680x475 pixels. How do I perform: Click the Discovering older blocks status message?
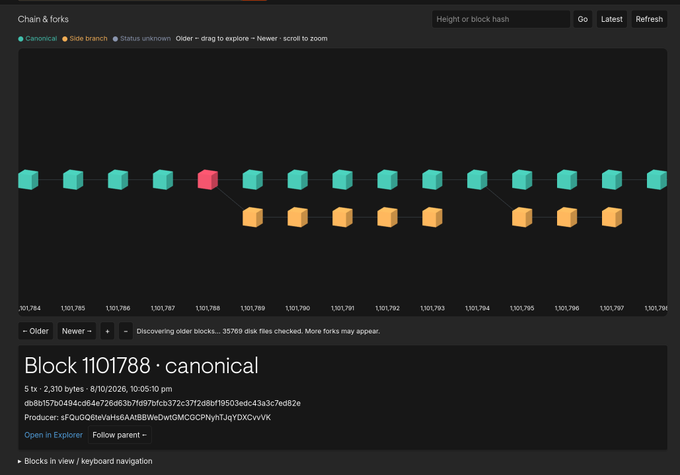click(x=258, y=331)
